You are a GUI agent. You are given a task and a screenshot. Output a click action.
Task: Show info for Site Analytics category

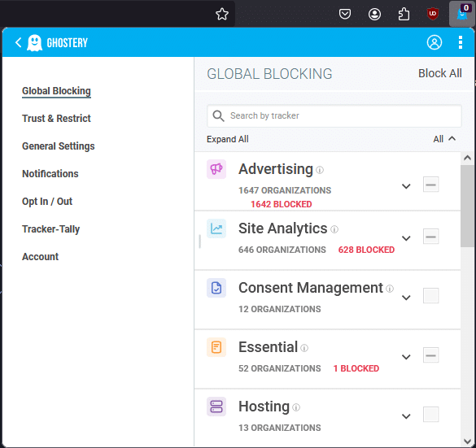pos(334,229)
